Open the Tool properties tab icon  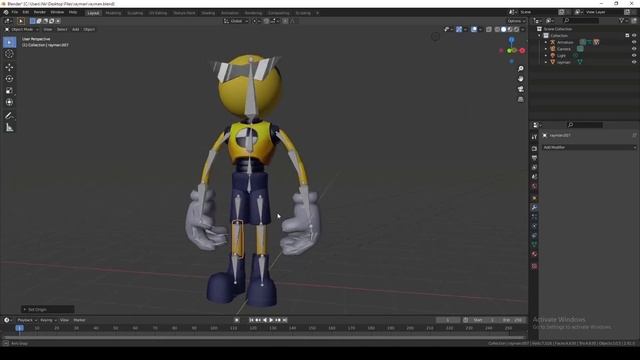pos(534,137)
